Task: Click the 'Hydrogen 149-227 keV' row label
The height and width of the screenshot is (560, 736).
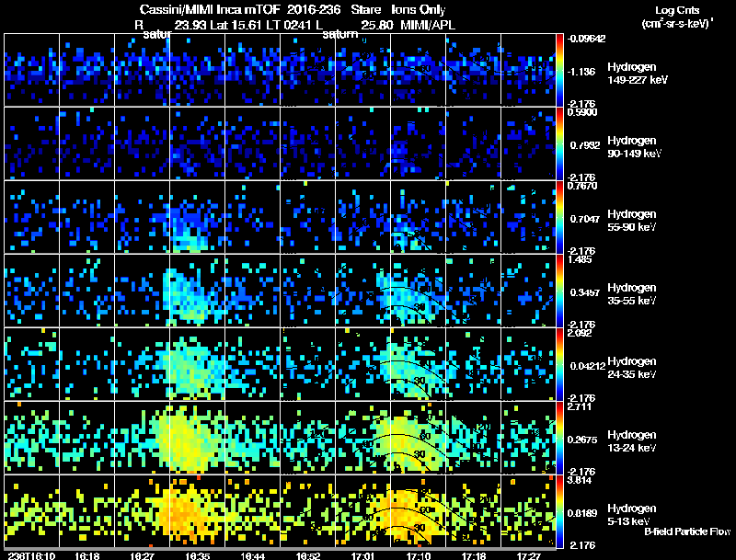Action: click(x=638, y=74)
